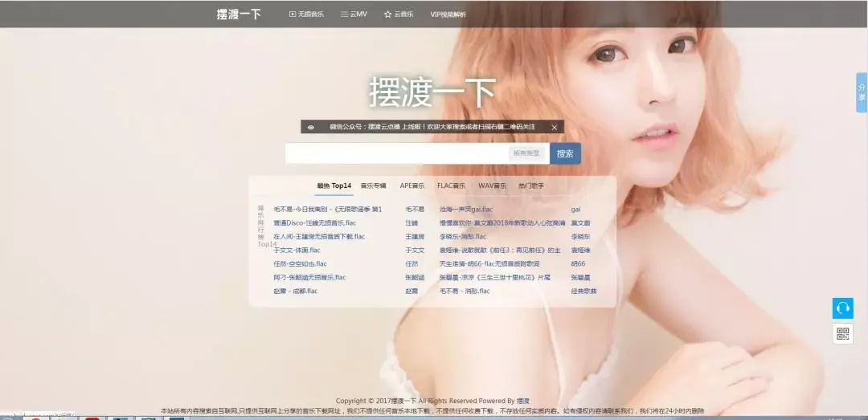This screenshot has height=420, width=868.
Task: Switch to the FLAC音乐 tab
Action: pos(451,186)
